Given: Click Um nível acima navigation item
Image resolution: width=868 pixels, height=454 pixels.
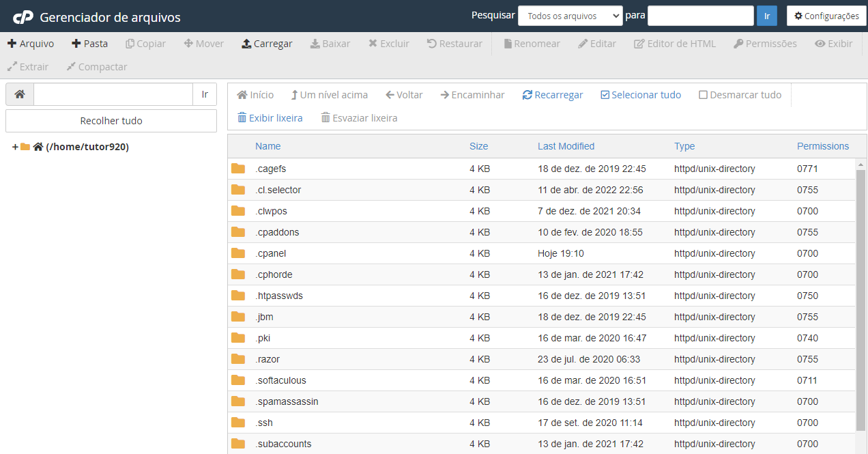Looking at the screenshot, I should pyautogui.click(x=330, y=94).
